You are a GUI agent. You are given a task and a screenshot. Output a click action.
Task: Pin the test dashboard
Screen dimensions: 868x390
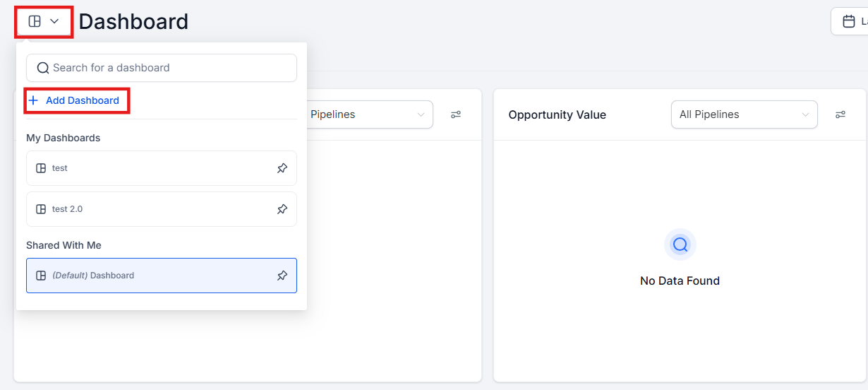[x=282, y=168]
